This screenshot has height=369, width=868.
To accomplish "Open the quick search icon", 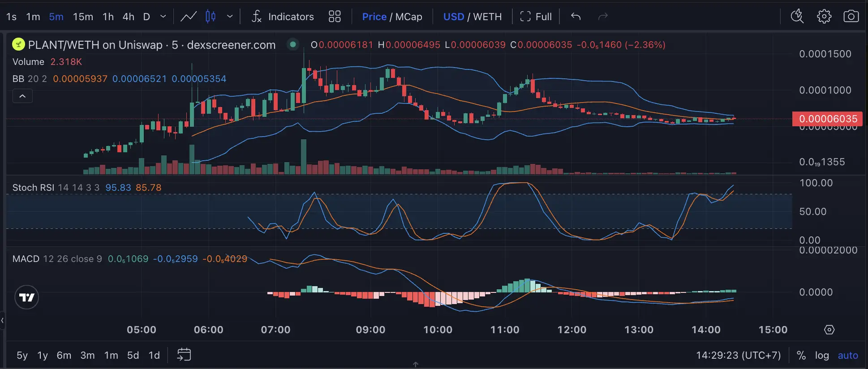I will pyautogui.click(x=797, y=17).
